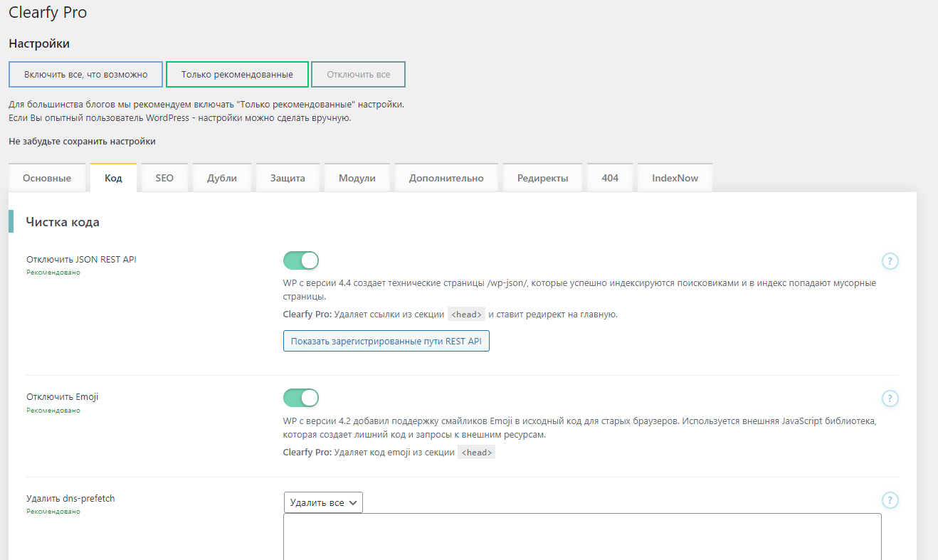Click the Настройки heading
This screenshot has height=560, width=938.
click(39, 43)
